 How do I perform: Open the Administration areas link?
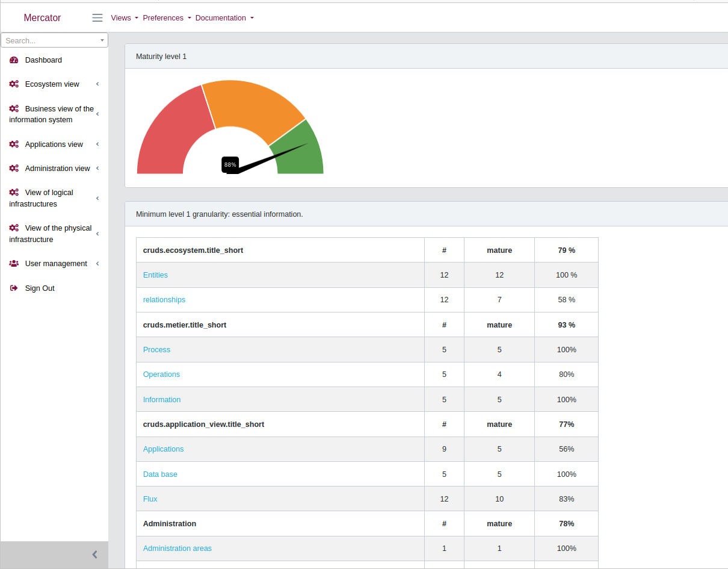(x=177, y=548)
